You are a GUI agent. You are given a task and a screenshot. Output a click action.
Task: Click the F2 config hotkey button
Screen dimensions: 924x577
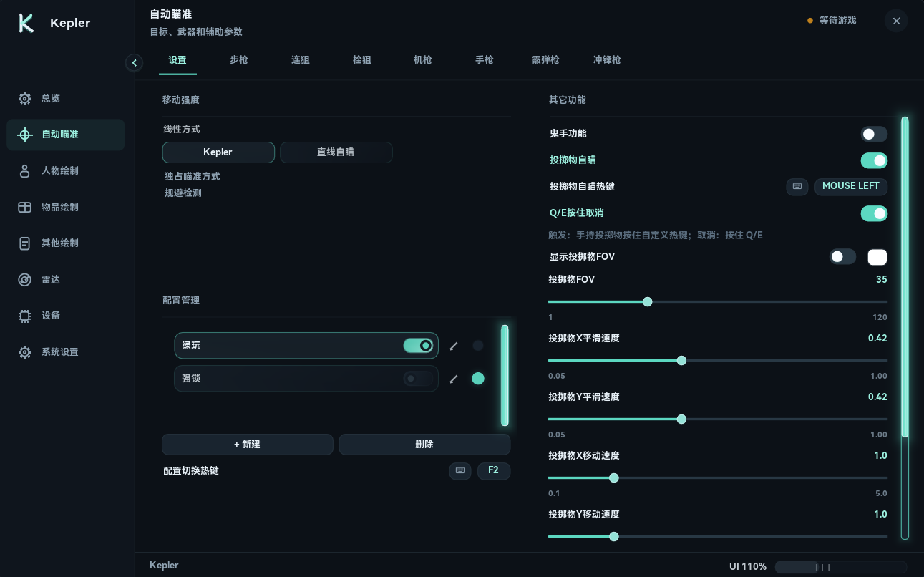point(494,471)
